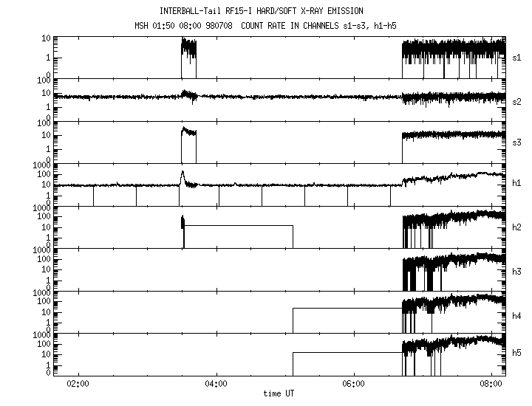This screenshot has height=406, width=532.
Task: Click the h1 burst peak near 03:30
Action: 182,175
